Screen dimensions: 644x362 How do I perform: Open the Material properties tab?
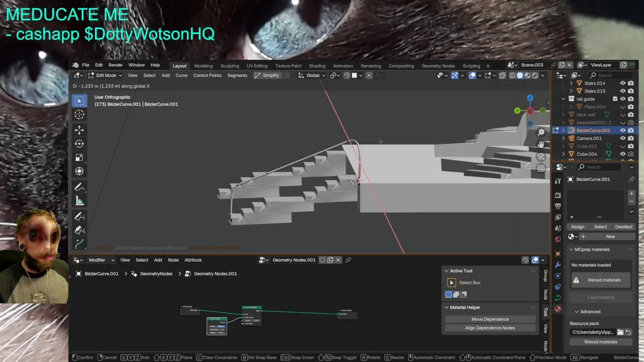point(557,309)
